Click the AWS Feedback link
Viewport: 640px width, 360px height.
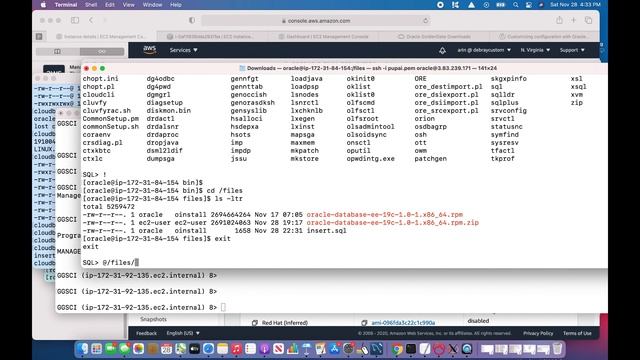[x=146, y=333]
